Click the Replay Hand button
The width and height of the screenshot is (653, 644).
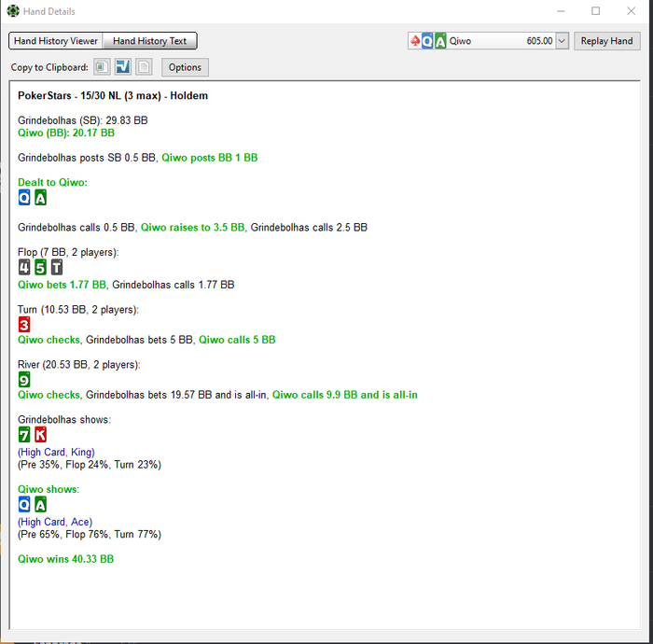606,41
